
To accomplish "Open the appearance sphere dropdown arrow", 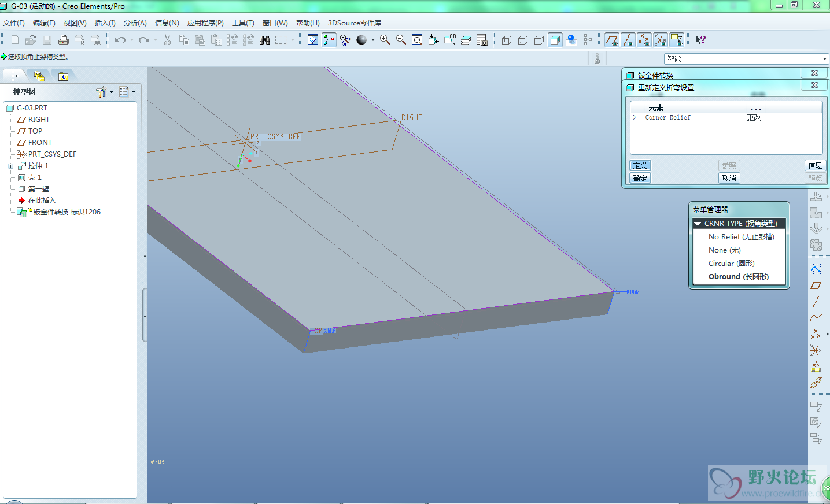I will (373, 40).
